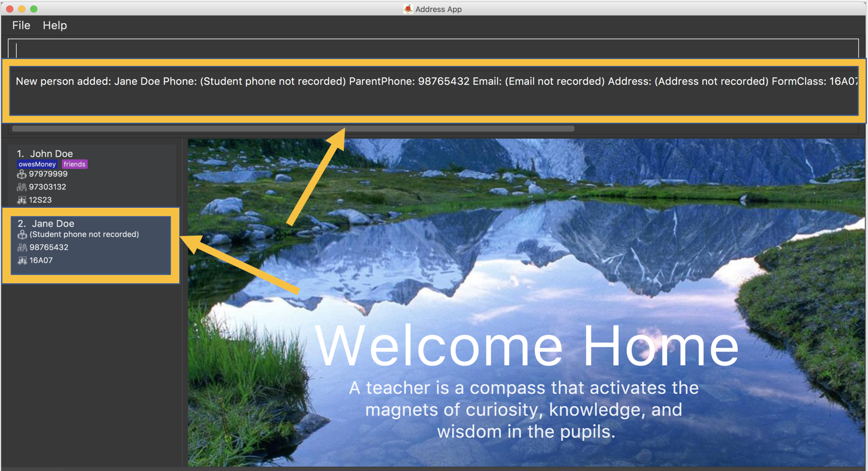The image size is (868, 471).
Task: Click Jane Doe's parent phone 98765432
Action: [49, 247]
